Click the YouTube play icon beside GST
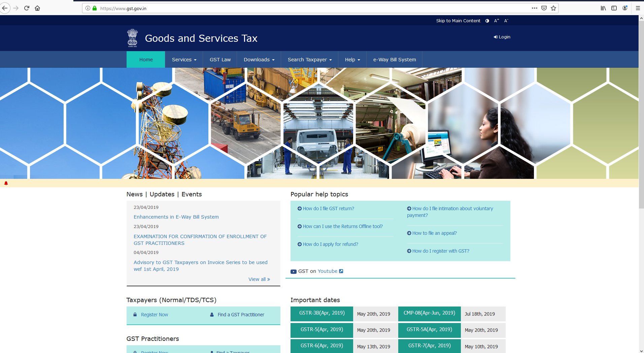 (x=294, y=271)
